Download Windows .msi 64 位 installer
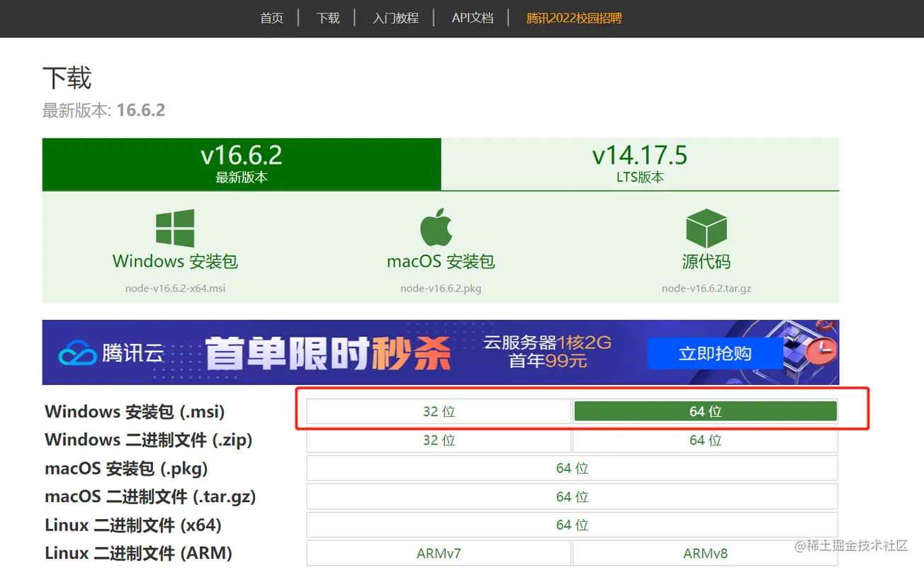Image resolution: width=924 pixels, height=568 pixels. (x=706, y=411)
